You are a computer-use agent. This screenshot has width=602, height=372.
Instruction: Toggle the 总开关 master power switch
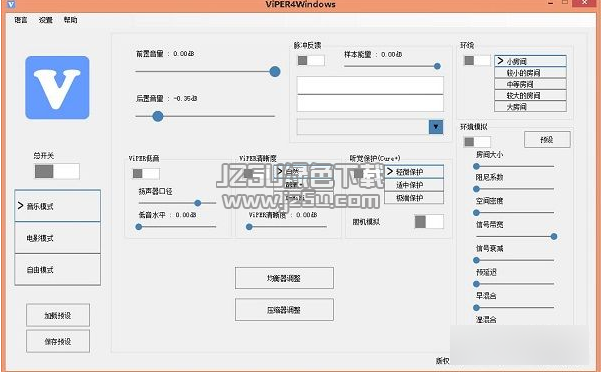coord(57,171)
